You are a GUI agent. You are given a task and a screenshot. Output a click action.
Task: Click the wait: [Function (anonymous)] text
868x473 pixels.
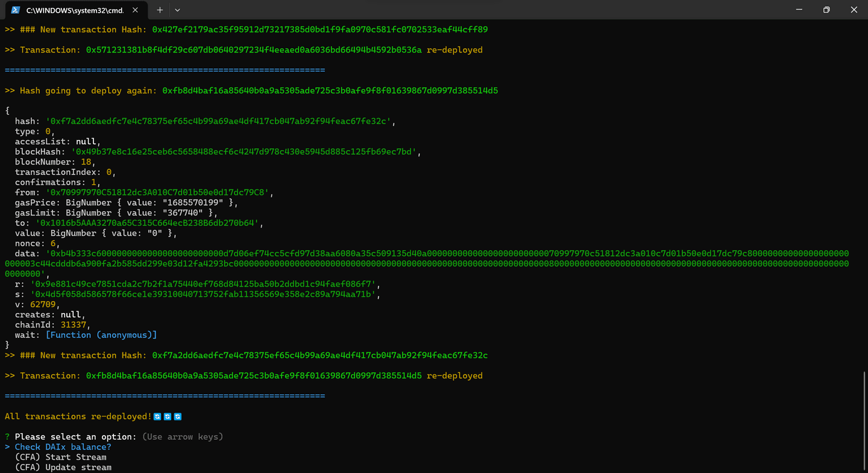pos(86,336)
